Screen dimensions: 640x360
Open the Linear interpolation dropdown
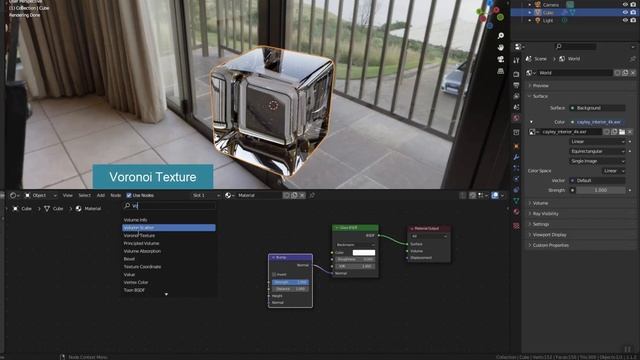pos(597,142)
